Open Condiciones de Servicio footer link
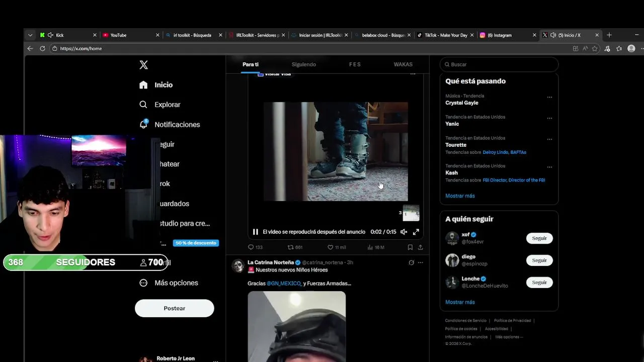 466,321
